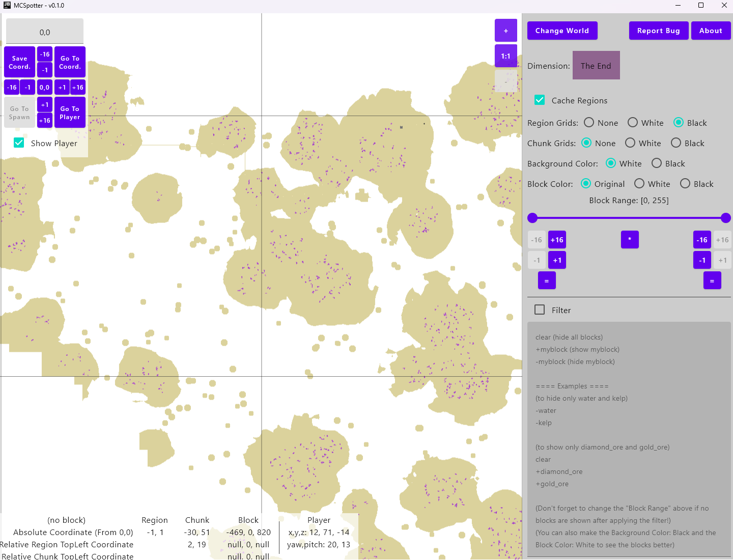Click the Block Range maximum slider handle
This screenshot has height=560, width=733.
point(726,218)
